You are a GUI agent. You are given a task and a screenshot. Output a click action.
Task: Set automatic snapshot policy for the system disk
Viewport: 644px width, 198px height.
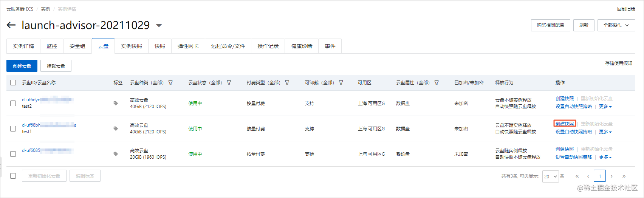pos(574,157)
